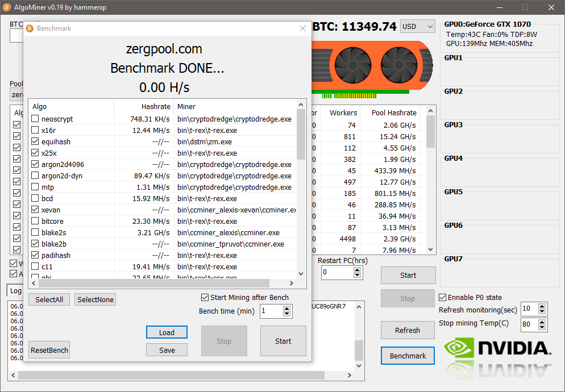The image size is (565, 392).
Task: Click the log panel scroll-right arrow
Action: (x=349, y=375)
